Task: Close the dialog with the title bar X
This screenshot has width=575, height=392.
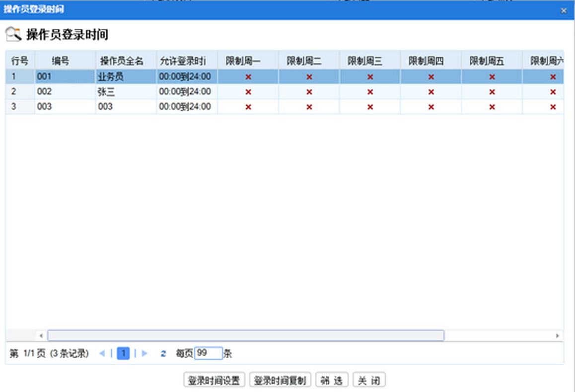Action: (564, 10)
